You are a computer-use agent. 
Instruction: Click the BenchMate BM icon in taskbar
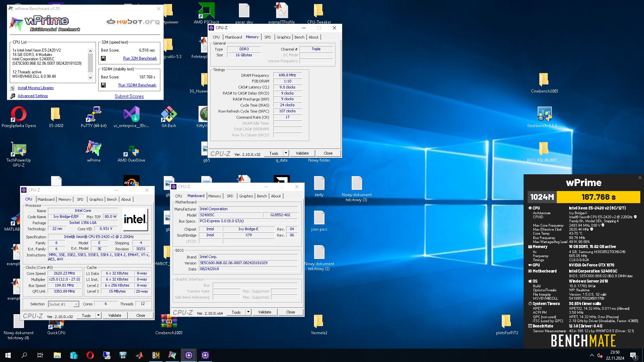click(x=156, y=355)
